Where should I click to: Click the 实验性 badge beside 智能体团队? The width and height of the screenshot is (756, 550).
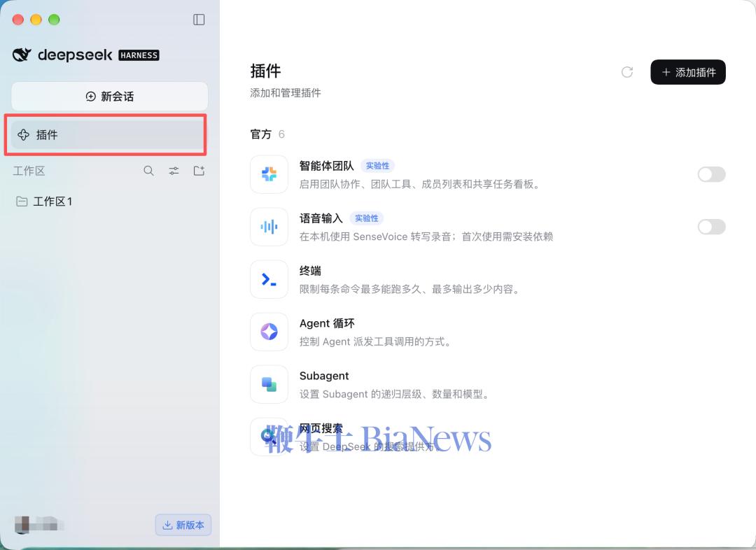click(x=377, y=166)
